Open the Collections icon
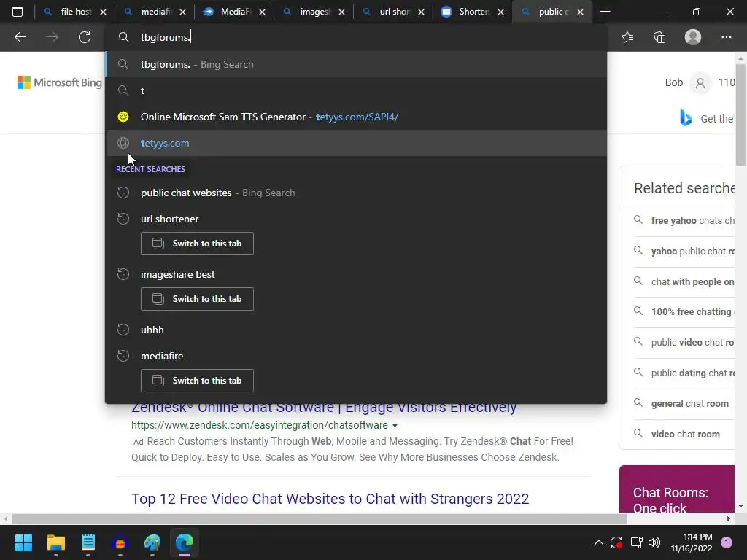Viewport: 747px width, 560px height. tap(659, 37)
